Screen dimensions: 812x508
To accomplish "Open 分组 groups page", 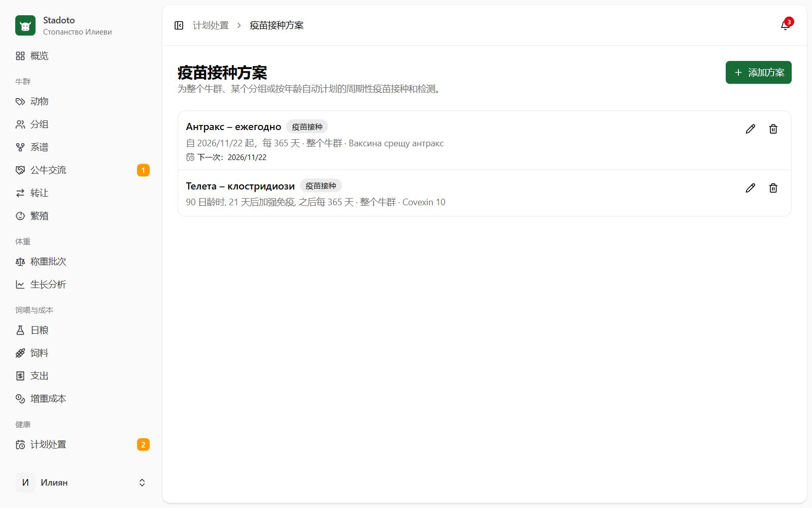I will point(82,124).
